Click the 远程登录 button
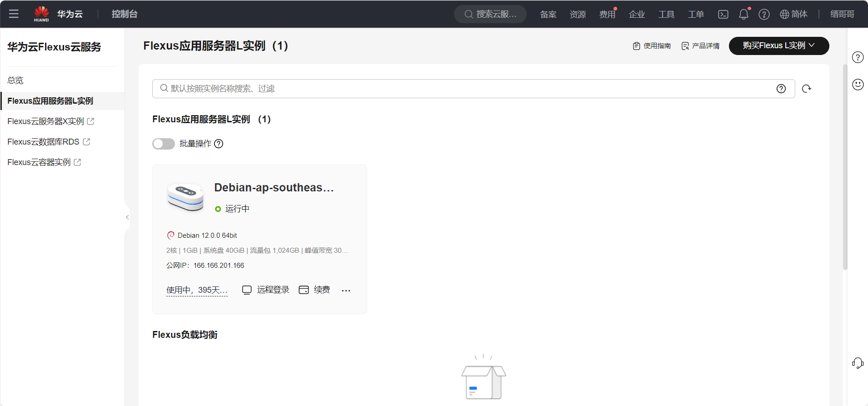Screen dimensions: 868x406 tap(273, 290)
